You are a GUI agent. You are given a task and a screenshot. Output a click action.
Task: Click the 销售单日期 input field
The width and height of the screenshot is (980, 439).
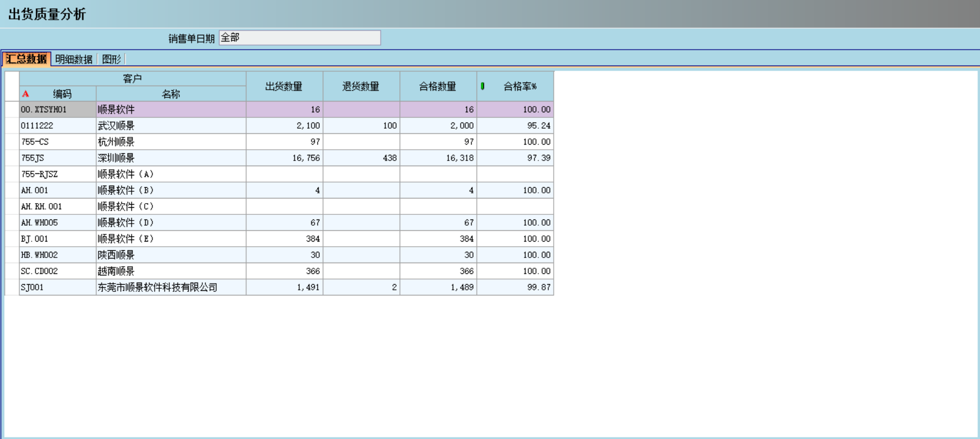click(300, 37)
